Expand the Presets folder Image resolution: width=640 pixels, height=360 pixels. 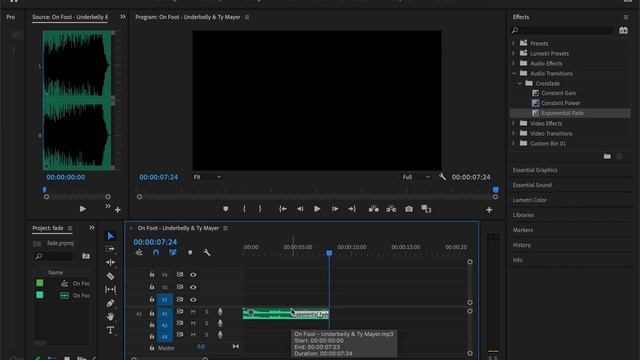513,43
